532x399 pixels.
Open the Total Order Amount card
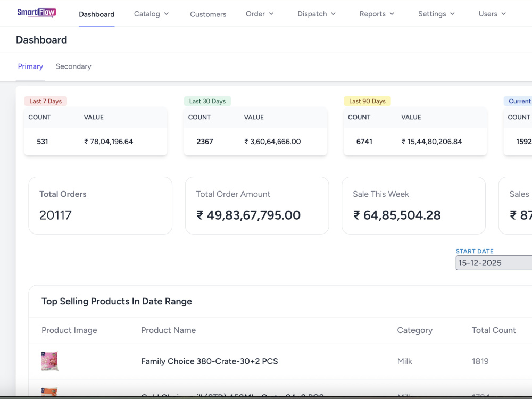click(257, 205)
